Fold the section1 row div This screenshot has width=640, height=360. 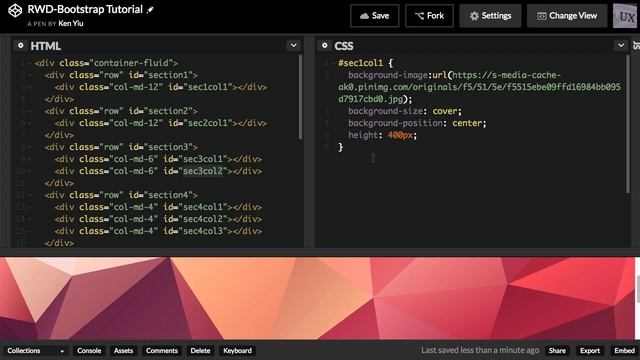tap(30, 75)
